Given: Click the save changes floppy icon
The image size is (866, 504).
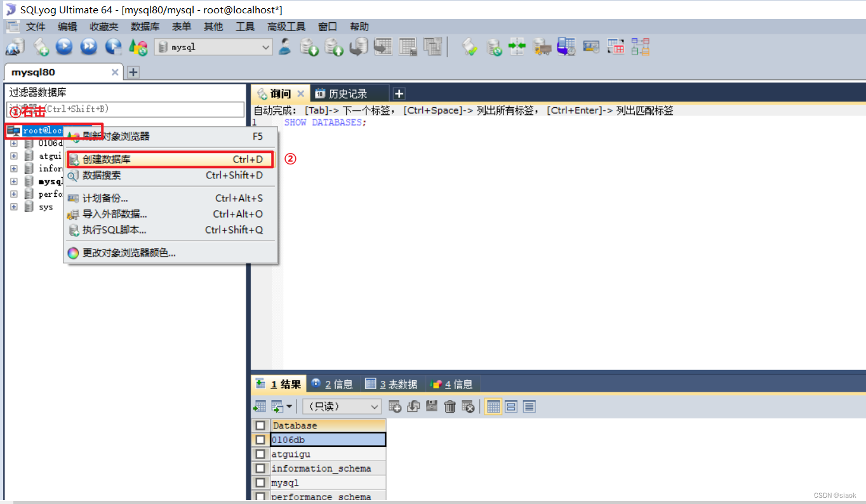Looking at the screenshot, I should 432,406.
